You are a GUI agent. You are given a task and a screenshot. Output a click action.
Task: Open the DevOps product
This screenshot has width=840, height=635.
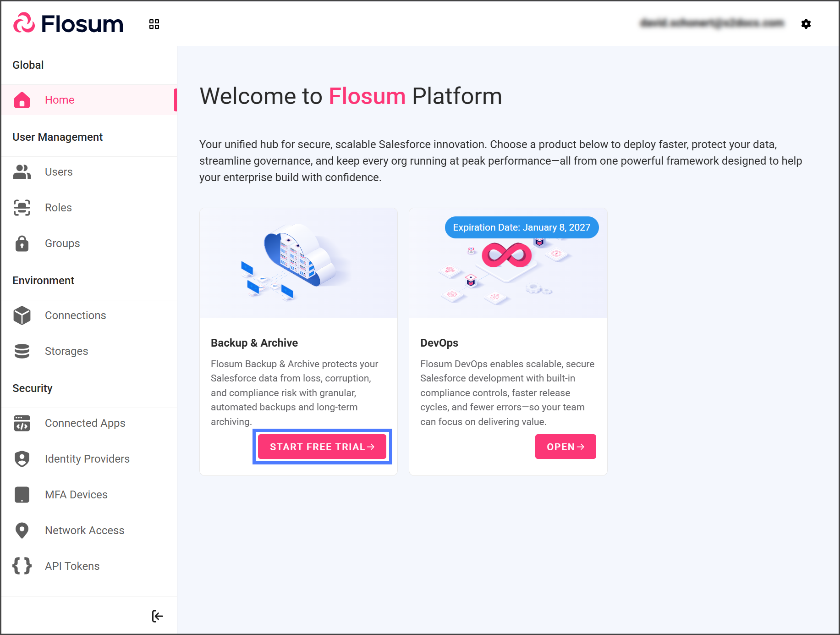(x=565, y=447)
